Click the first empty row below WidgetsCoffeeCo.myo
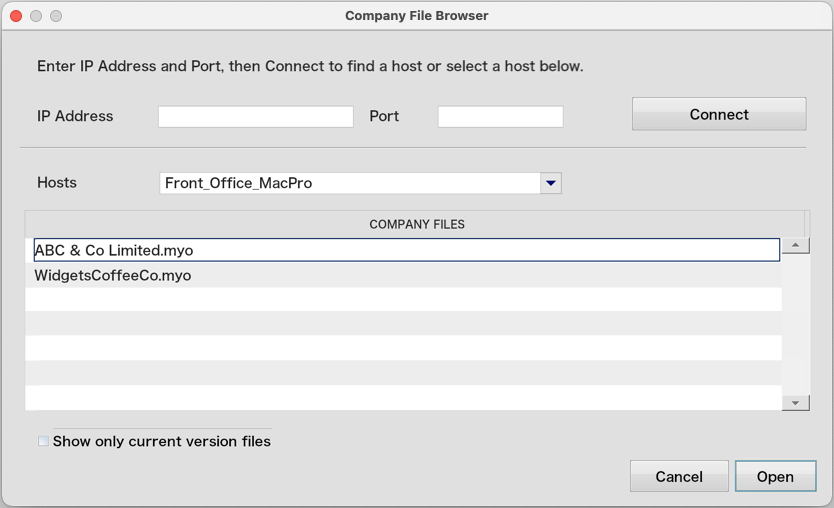The width and height of the screenshot is (834, 508). tap(403, 299)
